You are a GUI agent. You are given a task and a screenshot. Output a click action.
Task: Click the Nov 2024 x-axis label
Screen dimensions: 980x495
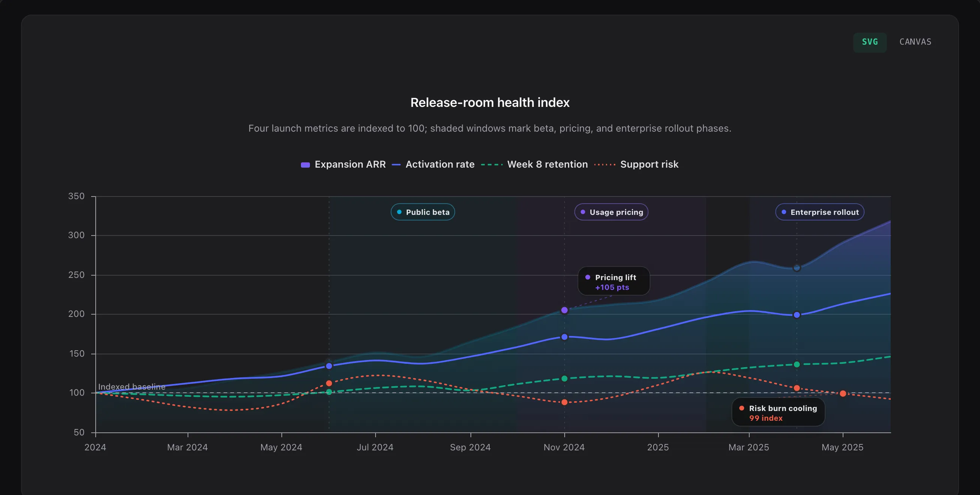point(564,447)
